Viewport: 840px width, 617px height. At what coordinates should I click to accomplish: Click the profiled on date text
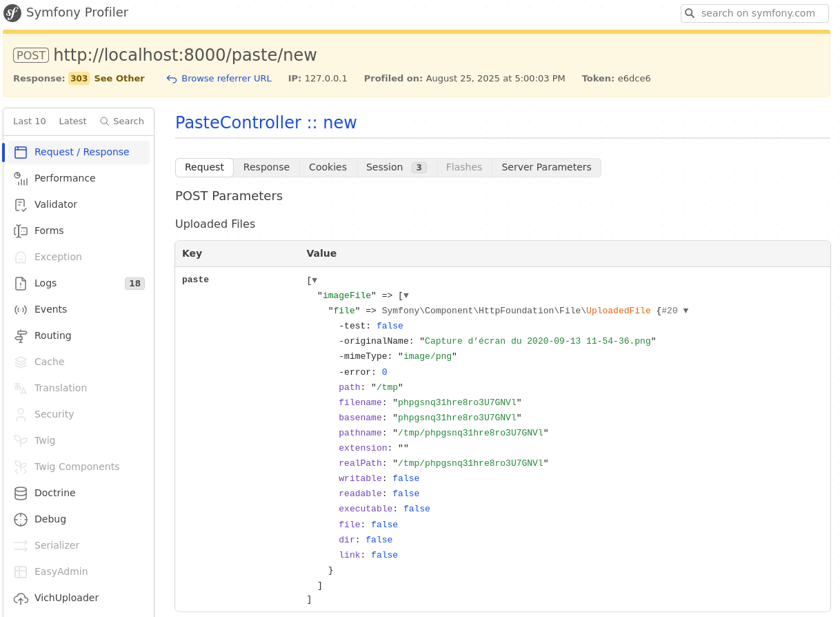click(x=496, y=79)
